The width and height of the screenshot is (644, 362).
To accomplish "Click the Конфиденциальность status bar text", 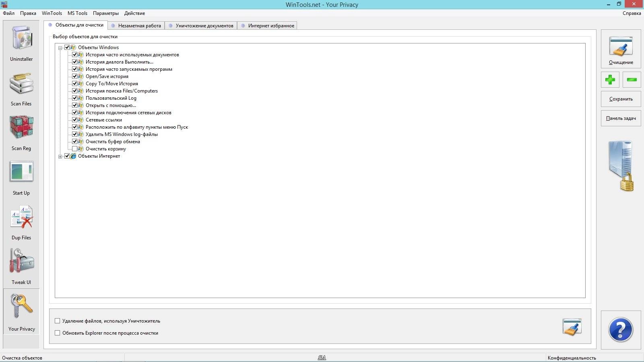I will point(572,358).
